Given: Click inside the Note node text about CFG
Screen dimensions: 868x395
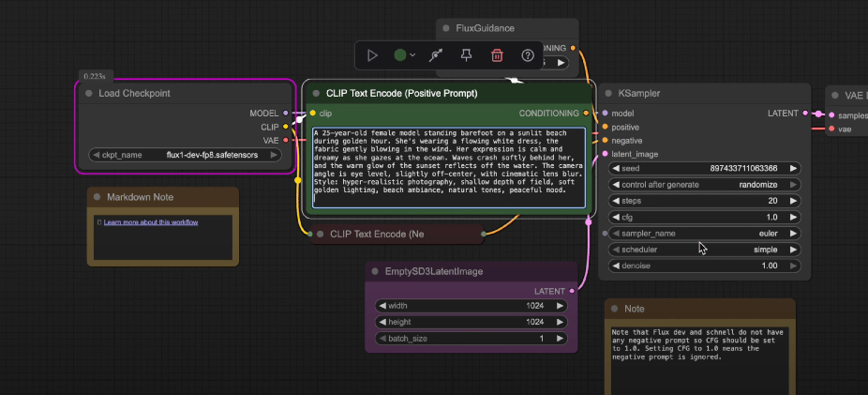Looking at the screenshot, I should [x=699, y=358].
